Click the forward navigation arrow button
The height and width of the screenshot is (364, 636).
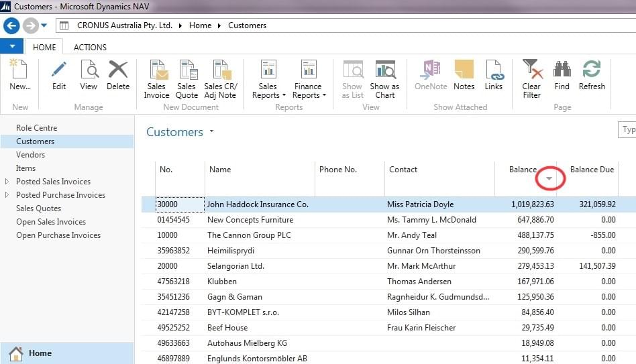30,26
